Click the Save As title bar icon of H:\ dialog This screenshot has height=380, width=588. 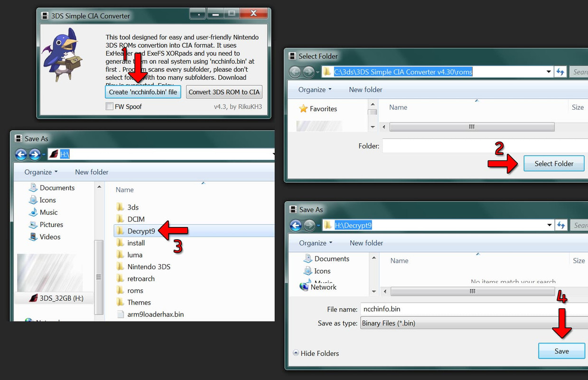tap(19, 139)
